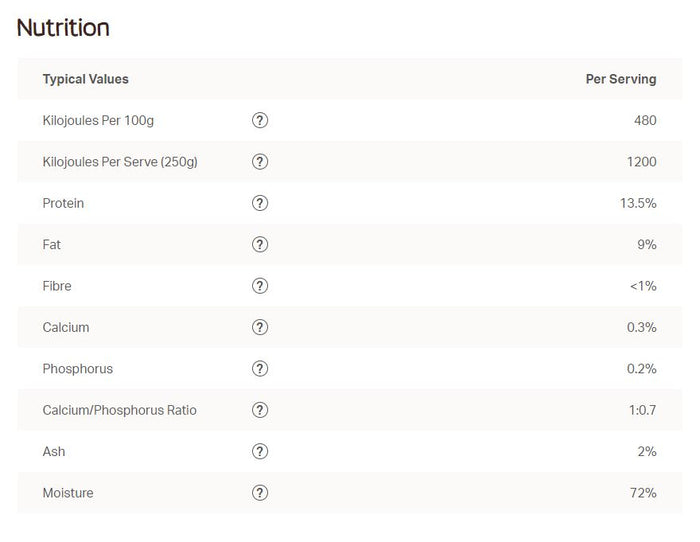
Task: Click the 72% moisture value
Action: click(x=643, y=493)
